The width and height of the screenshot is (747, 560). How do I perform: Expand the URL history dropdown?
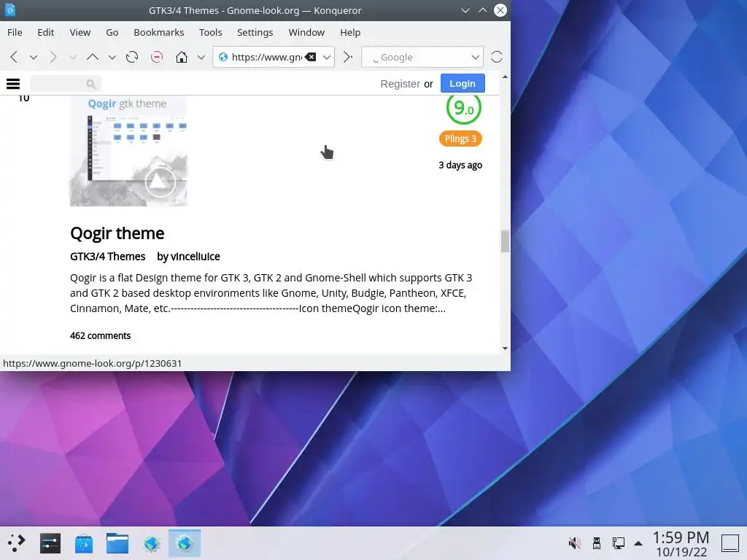326,57
